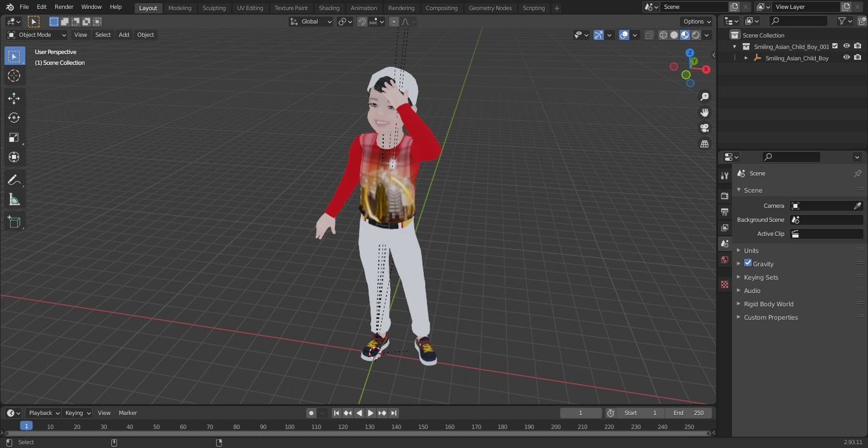Select the Measure tool

[14, 200]
